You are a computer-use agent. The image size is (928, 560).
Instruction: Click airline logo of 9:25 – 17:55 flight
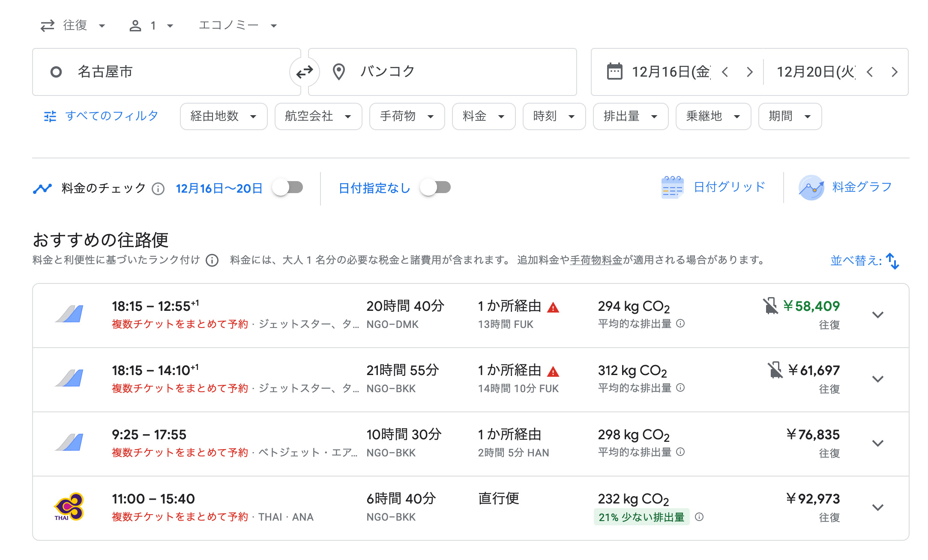coord(69,443)
